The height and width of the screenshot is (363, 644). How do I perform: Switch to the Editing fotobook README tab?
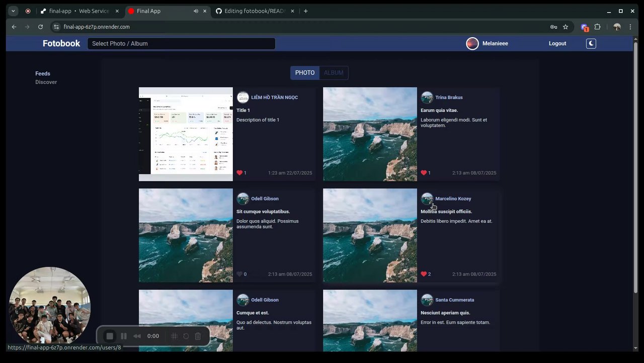point(256,11)
